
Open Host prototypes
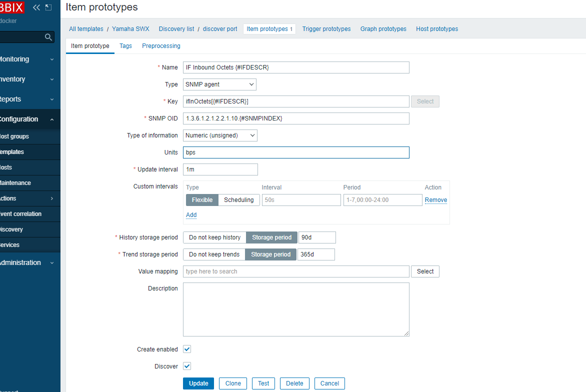coord(437,29)
